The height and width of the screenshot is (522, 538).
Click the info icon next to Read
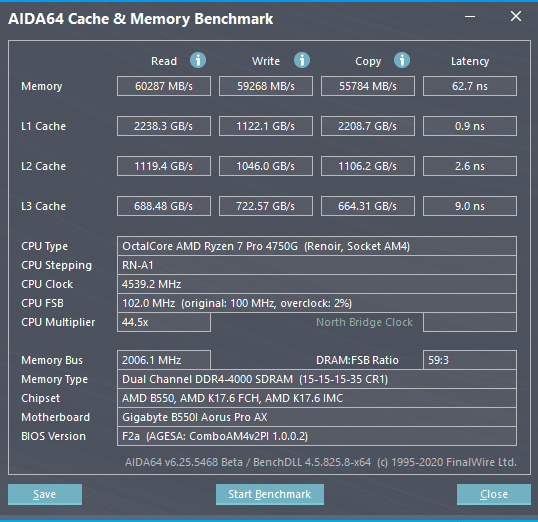198,60
